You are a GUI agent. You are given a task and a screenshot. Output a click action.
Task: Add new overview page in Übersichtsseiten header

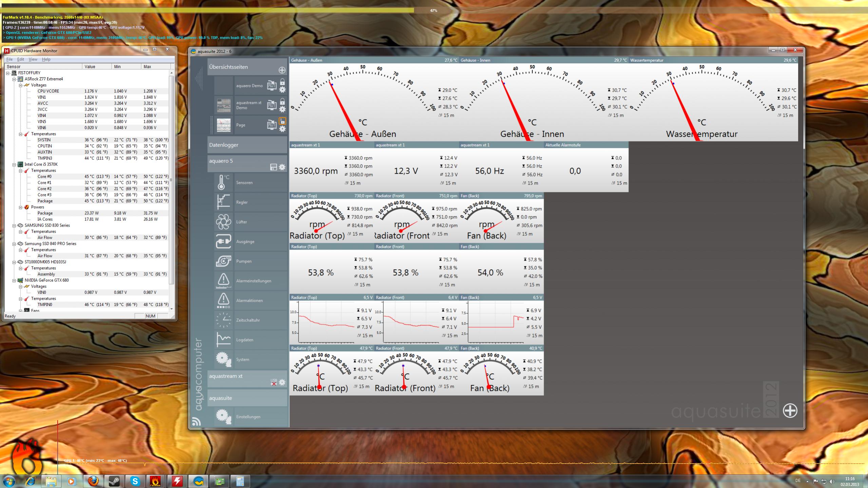(282, 70)
